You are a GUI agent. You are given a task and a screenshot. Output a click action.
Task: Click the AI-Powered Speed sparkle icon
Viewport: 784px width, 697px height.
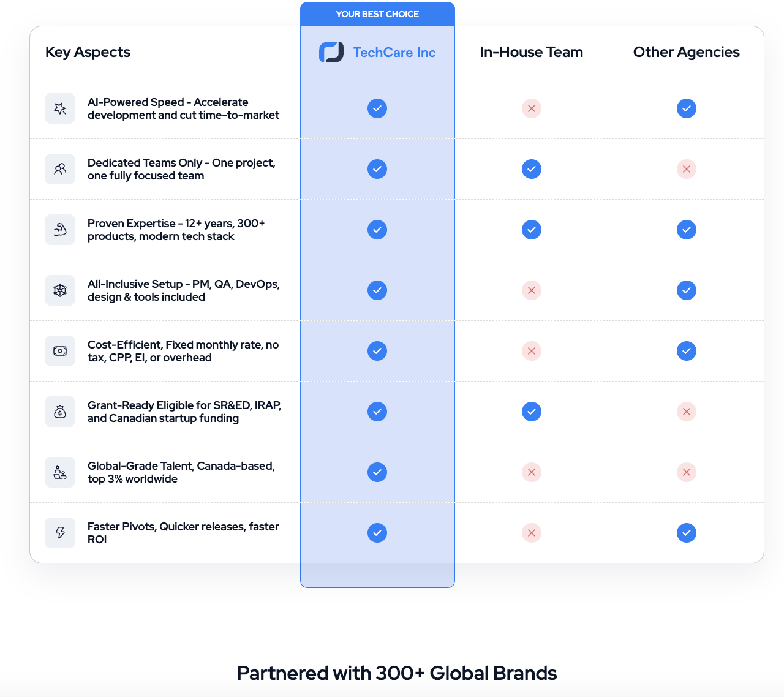(60, 108)
